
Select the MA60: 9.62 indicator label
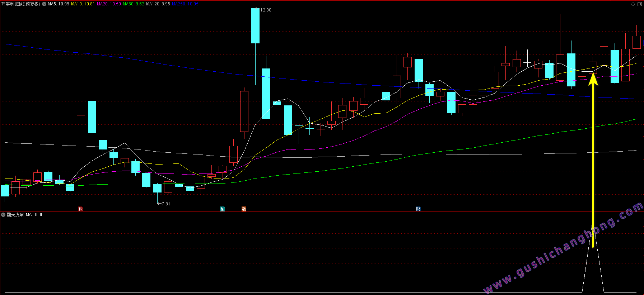point(134,4)
